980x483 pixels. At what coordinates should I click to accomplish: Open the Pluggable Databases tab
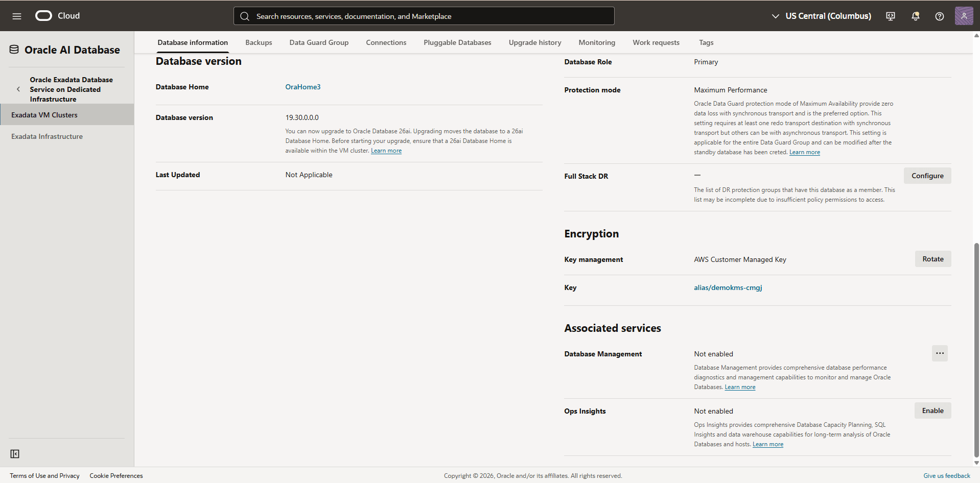pyautogui.click(x=457, y=42)
